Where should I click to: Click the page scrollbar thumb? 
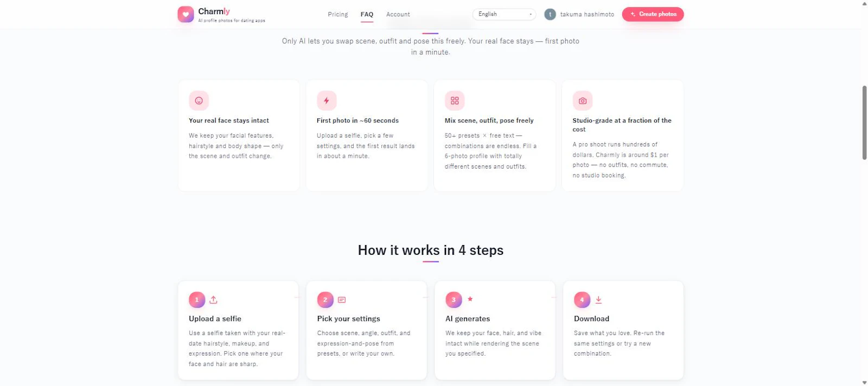864,123
